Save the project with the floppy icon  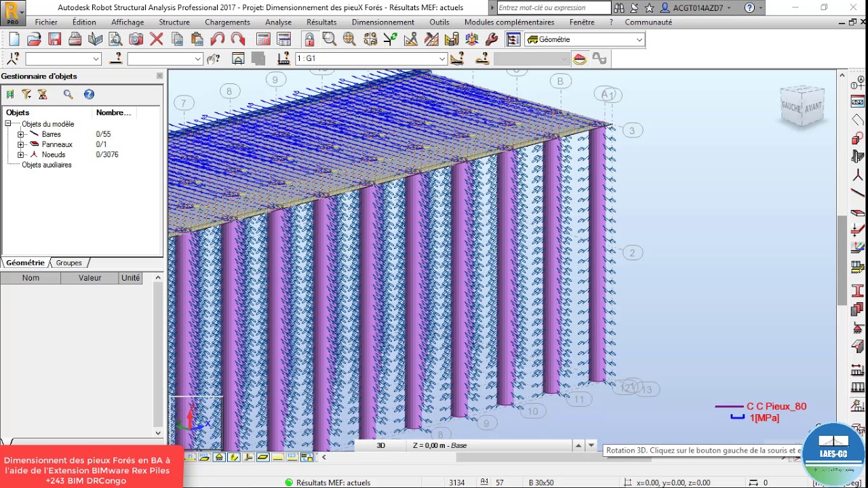pyautogui.click(x=54, y=39)
